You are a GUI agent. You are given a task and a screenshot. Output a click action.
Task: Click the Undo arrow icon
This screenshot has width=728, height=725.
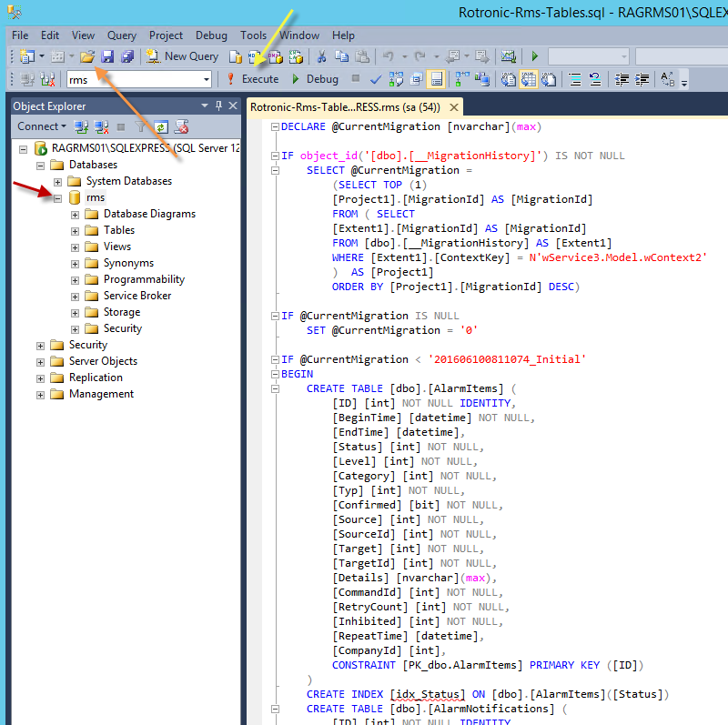(389, 56)
